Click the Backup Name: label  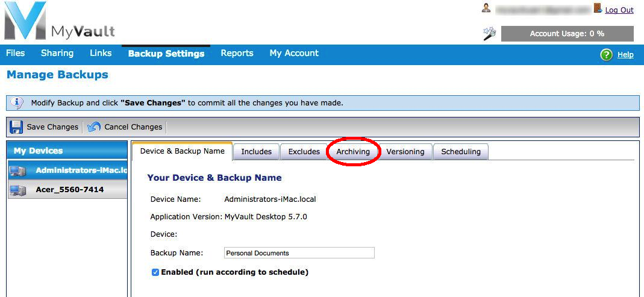[x=177, y=253]
